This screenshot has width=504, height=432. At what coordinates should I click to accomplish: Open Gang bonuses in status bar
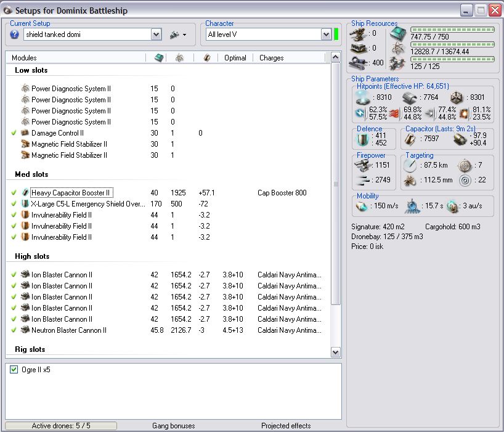click(x=173, y=426)
